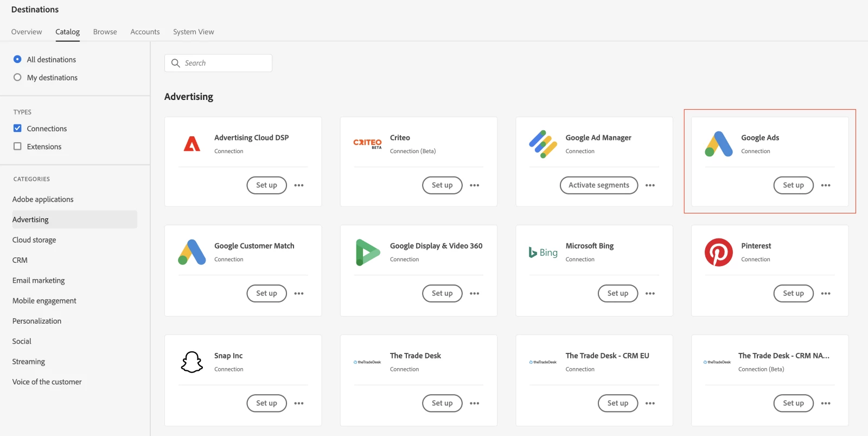The height and width of the screenshot is (436, 868).
Task: Focus the destinations Search field
Action: point(218,63)
